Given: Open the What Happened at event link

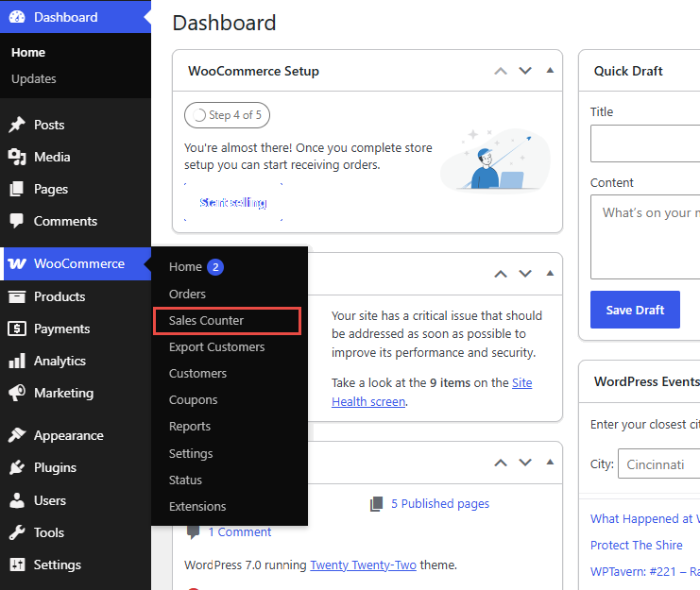Looking at the screenshot, I should [645, 518].
